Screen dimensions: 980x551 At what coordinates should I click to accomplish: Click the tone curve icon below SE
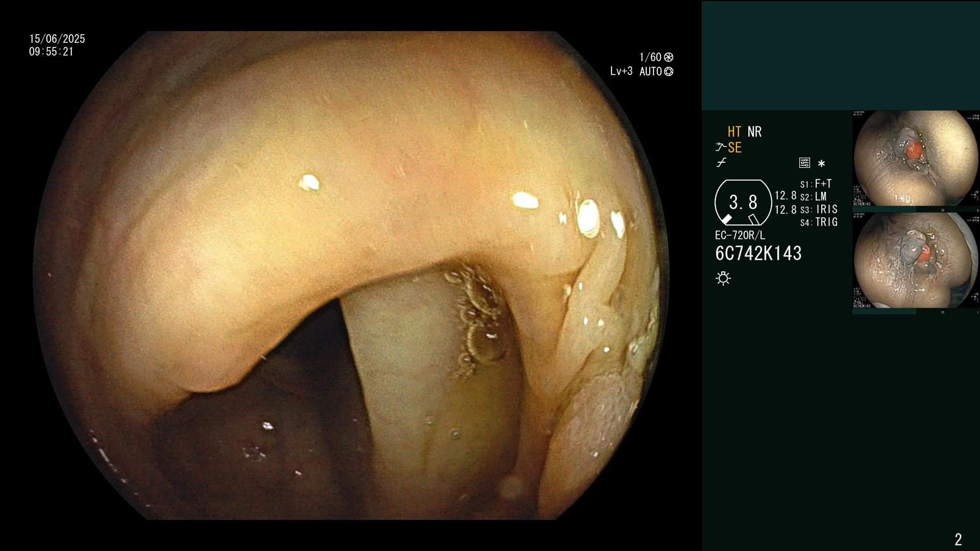(721, 163)
